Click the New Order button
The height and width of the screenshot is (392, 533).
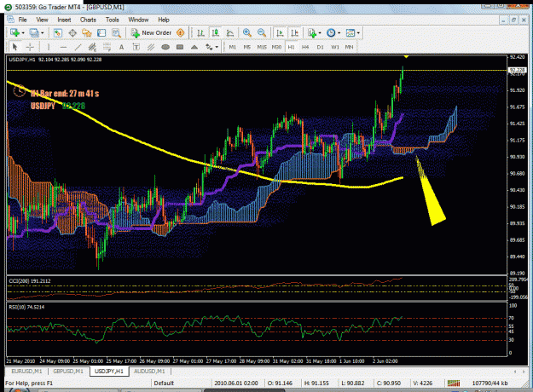point(154,33)
